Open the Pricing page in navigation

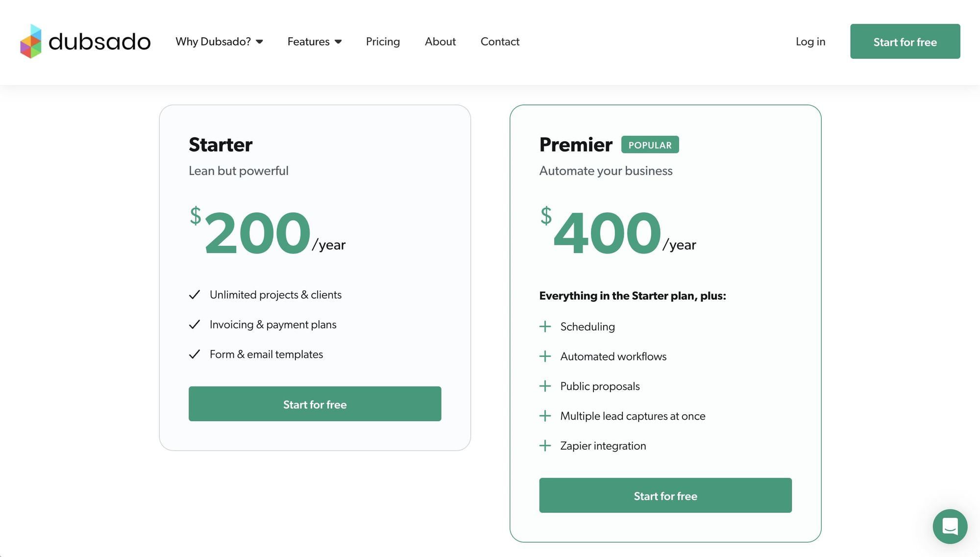383,42
